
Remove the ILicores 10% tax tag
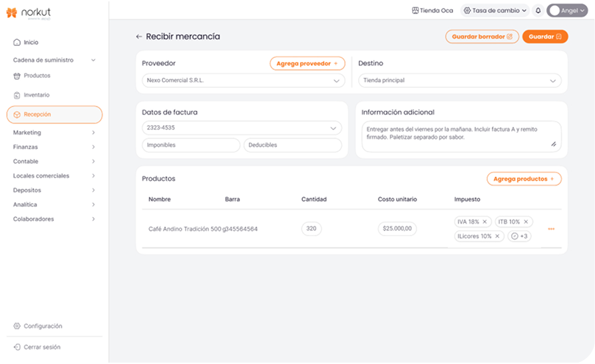(x=497, y=236)
